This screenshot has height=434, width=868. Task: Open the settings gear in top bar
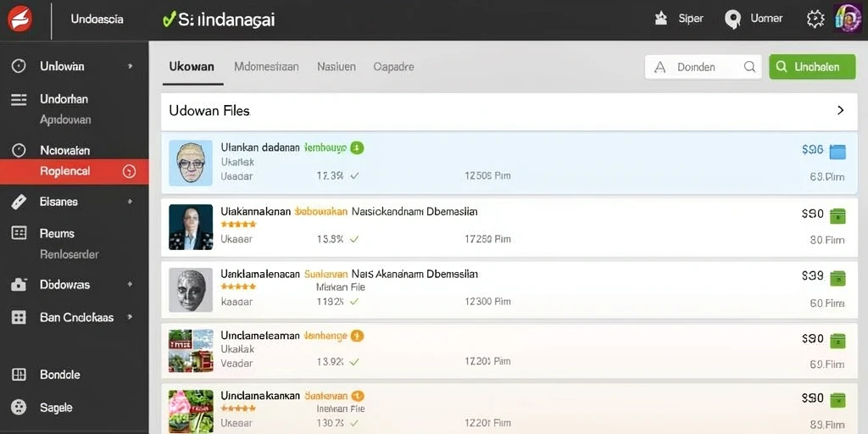pos(815,19)
